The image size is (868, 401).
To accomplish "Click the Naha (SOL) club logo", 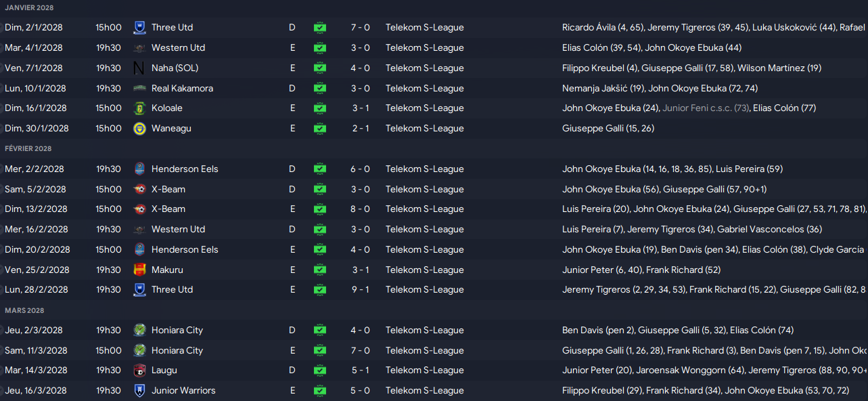I will point(139,68).
